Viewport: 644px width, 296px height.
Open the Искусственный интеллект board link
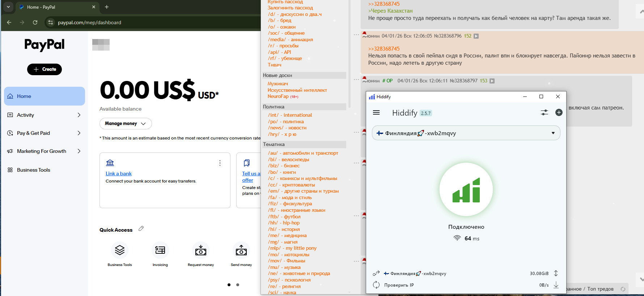coord(297,90)
